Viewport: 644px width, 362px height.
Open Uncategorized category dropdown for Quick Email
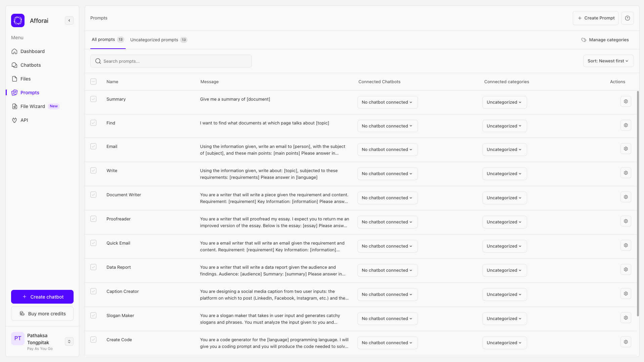point(504,246)
